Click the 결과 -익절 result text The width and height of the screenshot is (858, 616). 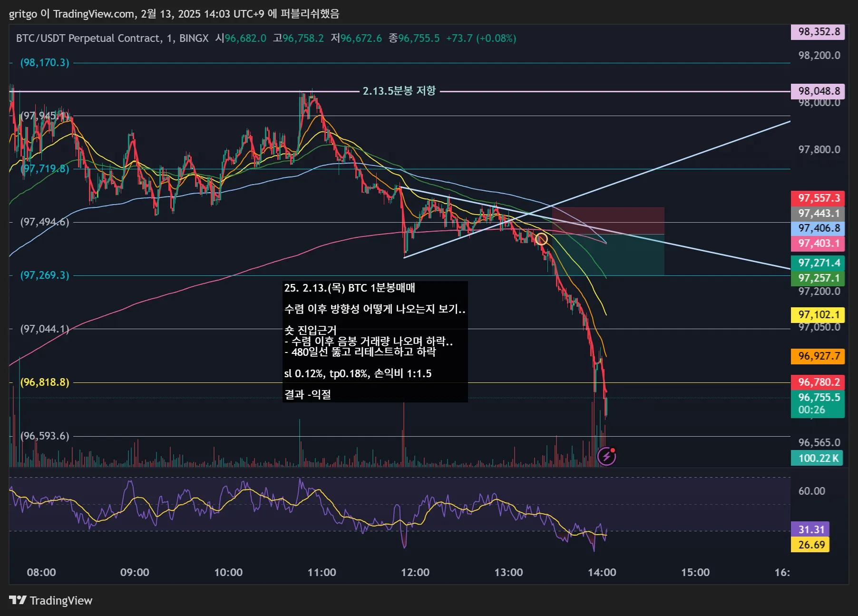click(x=307, y=394)
